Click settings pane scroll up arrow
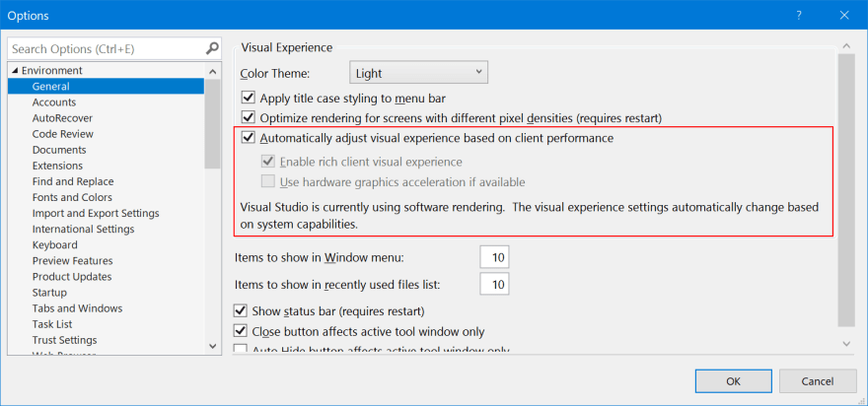The height and width of the screenshot is (406, 868). (846, 46)
